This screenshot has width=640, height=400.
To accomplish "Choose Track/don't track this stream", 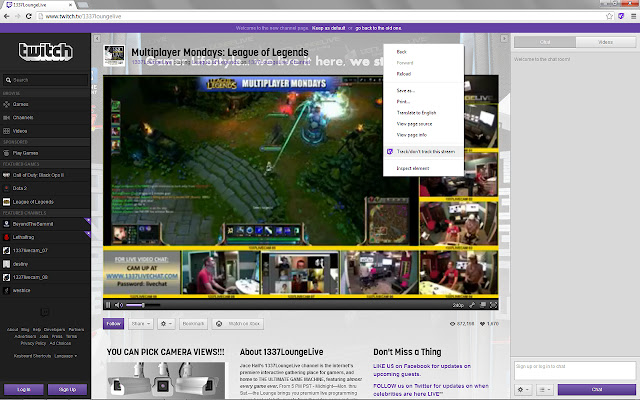I will (423, 151).
